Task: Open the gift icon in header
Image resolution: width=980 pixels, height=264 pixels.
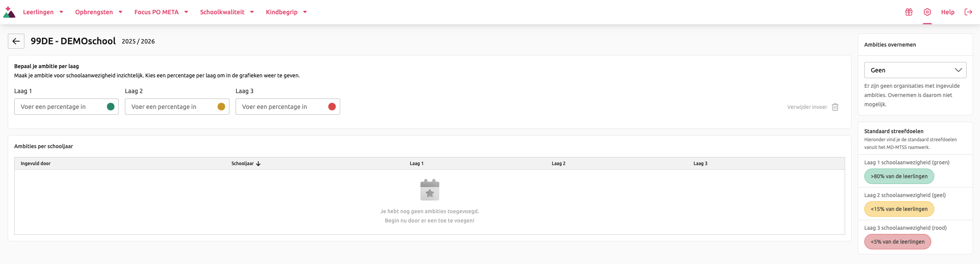Action: 909,12
